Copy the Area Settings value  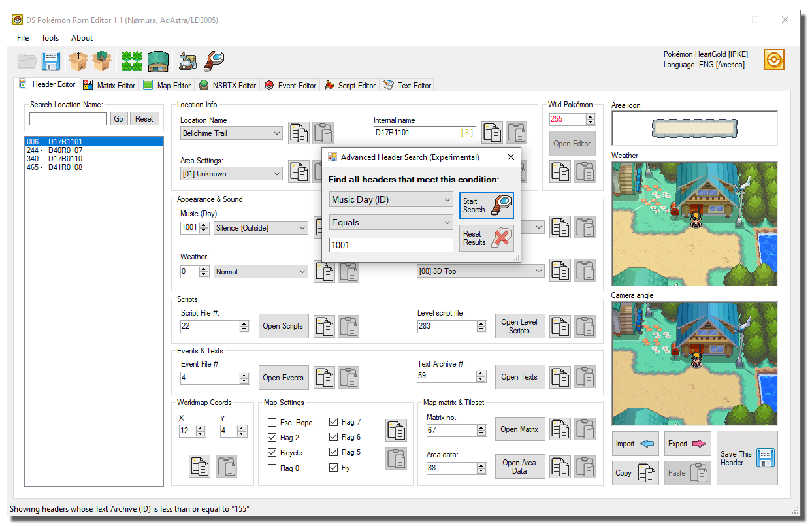(x=299, y=172)
